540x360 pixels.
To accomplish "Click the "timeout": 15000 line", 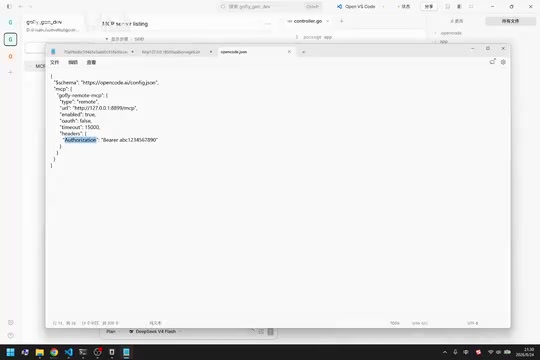I will click(80, 127).
